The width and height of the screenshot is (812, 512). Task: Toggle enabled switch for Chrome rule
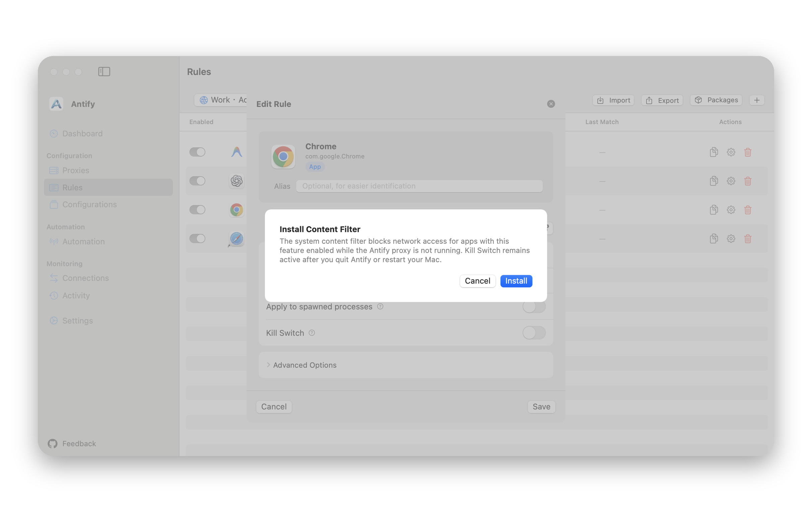click(x=197, y=210)
